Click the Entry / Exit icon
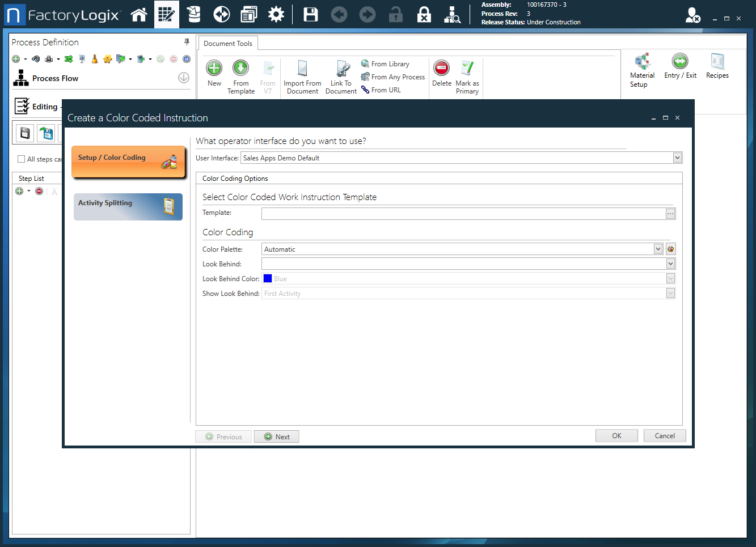This screenshot has height=547, width=756. [679, 62]
